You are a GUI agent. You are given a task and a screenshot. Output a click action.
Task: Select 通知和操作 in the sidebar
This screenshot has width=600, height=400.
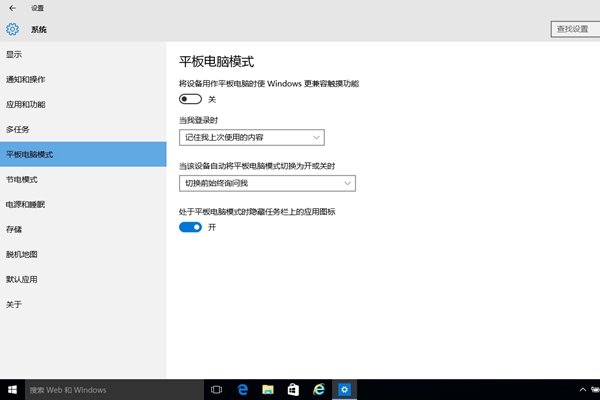[x=83, y=80]
